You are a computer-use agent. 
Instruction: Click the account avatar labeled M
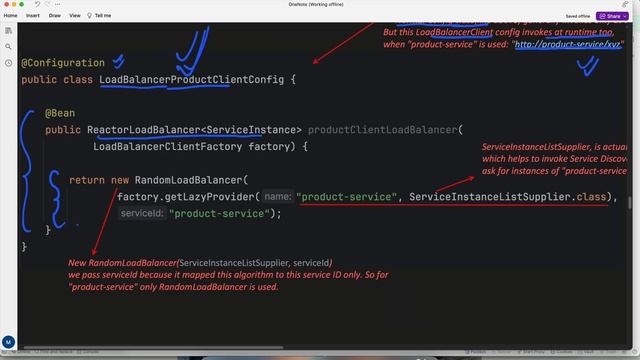[8, 342]
